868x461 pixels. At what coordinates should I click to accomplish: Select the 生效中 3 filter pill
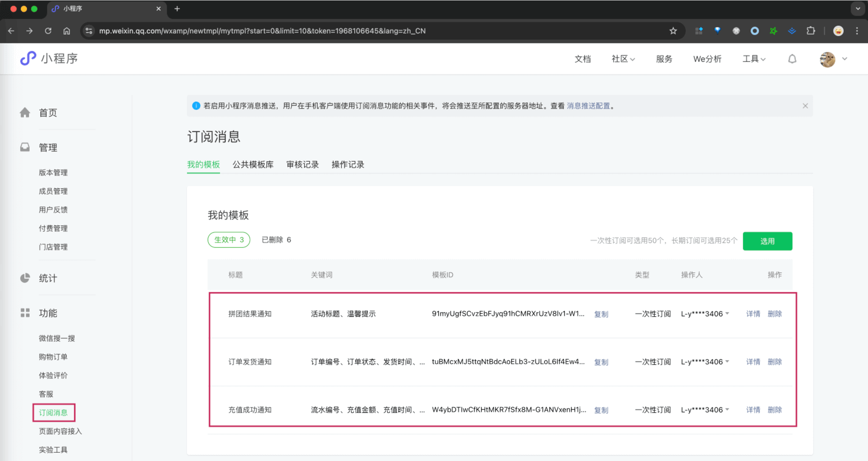[229, 240]
